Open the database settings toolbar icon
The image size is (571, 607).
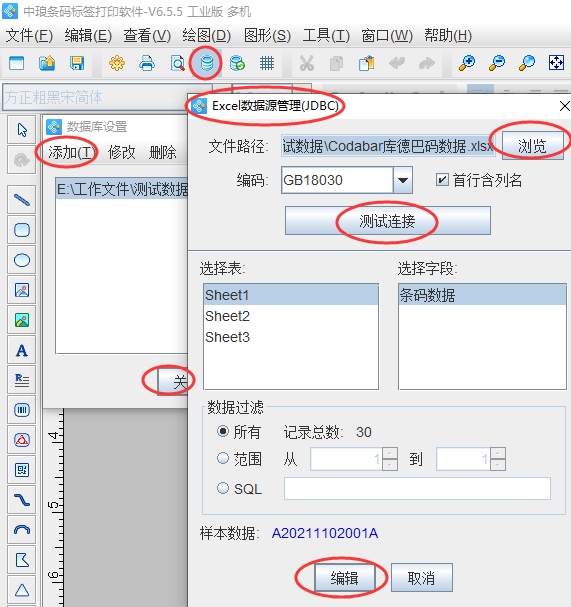click(206, 63)
